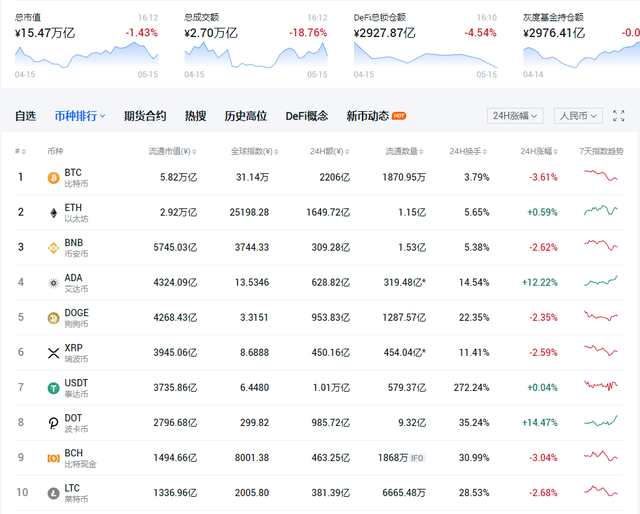Screen dimensions: 640x514
Task: Click the -18.76% change in 总成交额
Action: point(308,33)
